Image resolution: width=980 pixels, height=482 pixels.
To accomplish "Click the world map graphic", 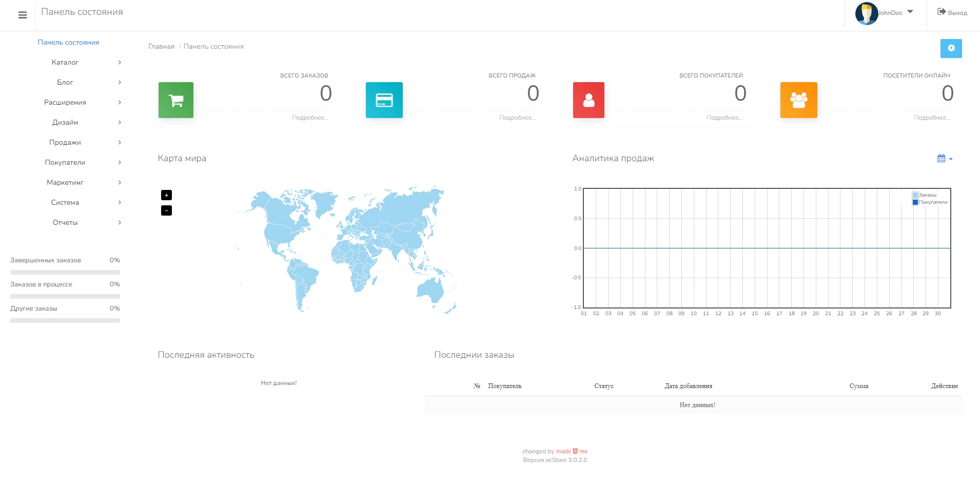I will pyautogui.click(x=349, y=249).
